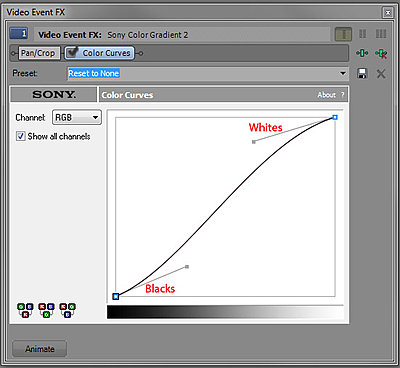
Task: Remove selected plug-in with red X icon
Action: 381,53
